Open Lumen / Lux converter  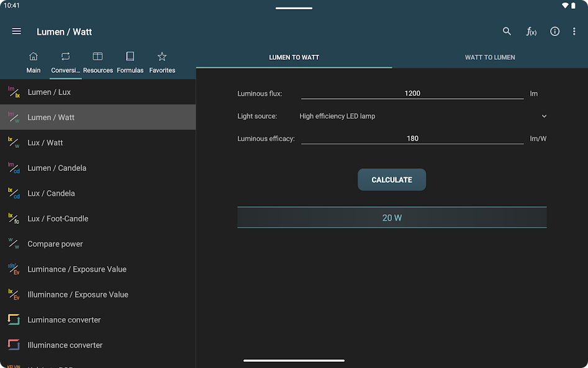(x=98, y=92)
